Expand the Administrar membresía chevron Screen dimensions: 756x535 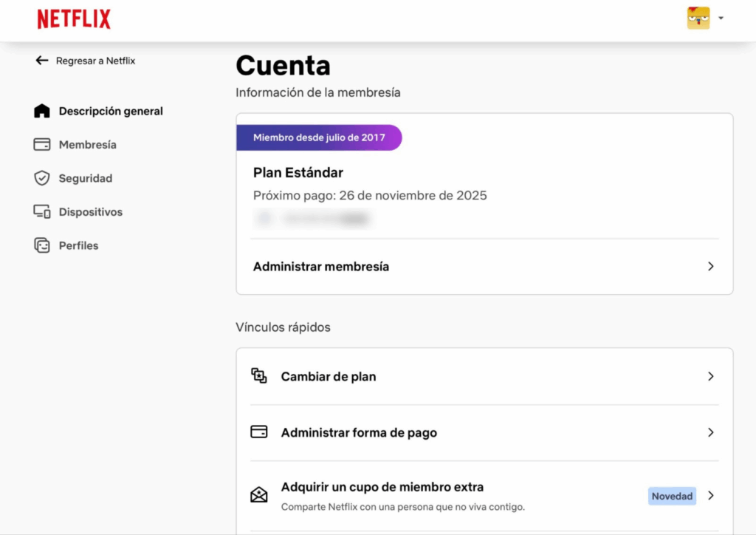pos(710,266)
